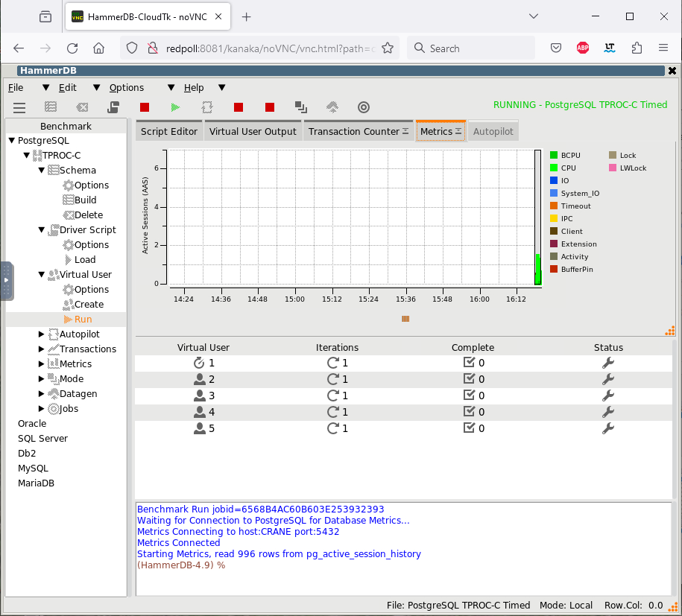Click the Complete checkmark for virtual user 1
This screenshot has width=682, height=616.
point(469,362)
